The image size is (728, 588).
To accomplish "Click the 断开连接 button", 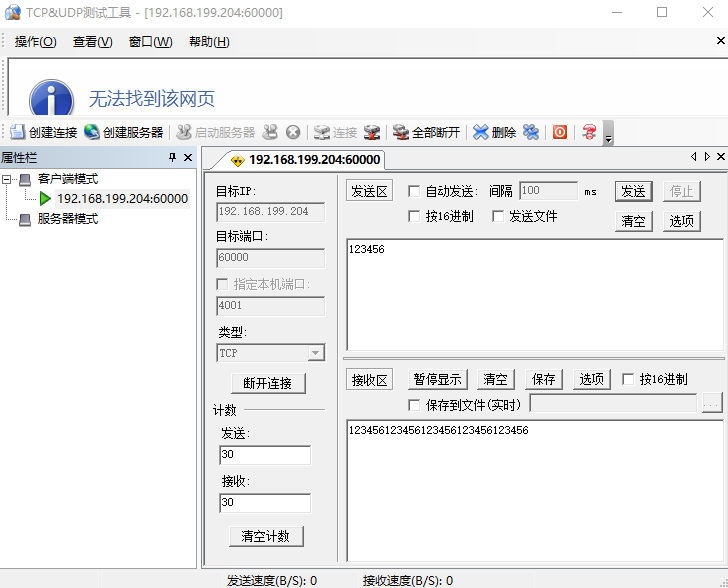I will 268,384.
